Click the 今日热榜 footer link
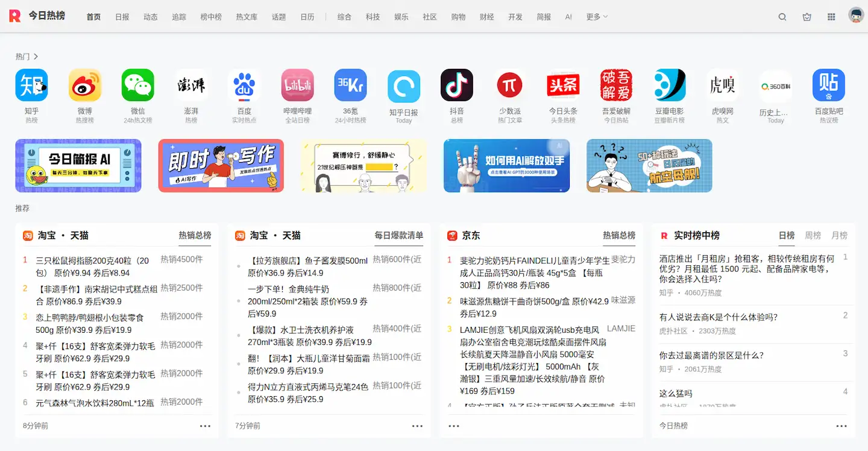Viewport: 868px width, 451px height. coord(673,426)
